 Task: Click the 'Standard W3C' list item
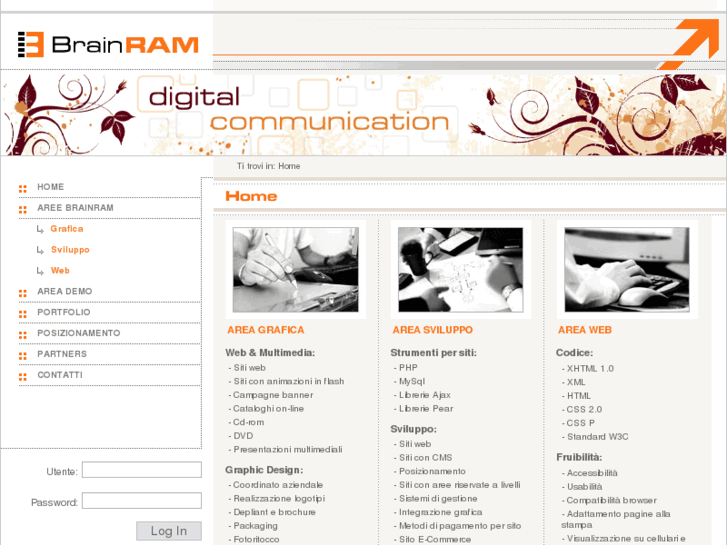tap(595, 436)
